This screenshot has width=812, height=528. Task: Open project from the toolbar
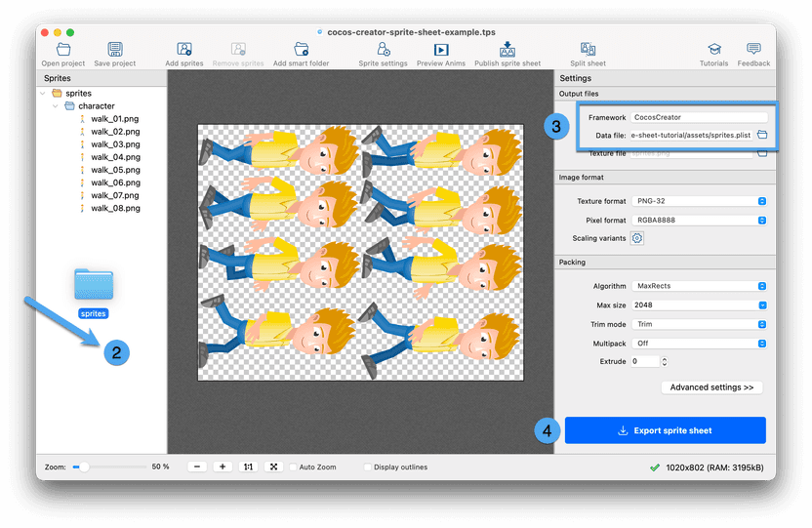point(63,55)
